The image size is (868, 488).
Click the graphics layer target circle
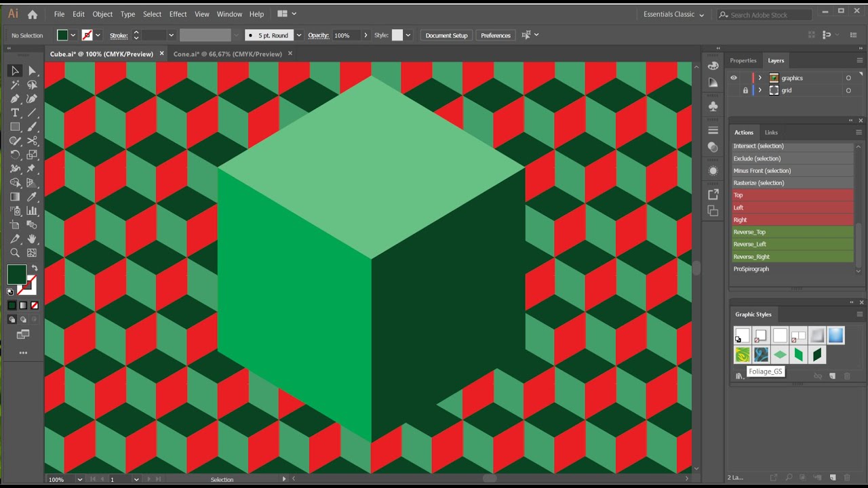point(848,78)
